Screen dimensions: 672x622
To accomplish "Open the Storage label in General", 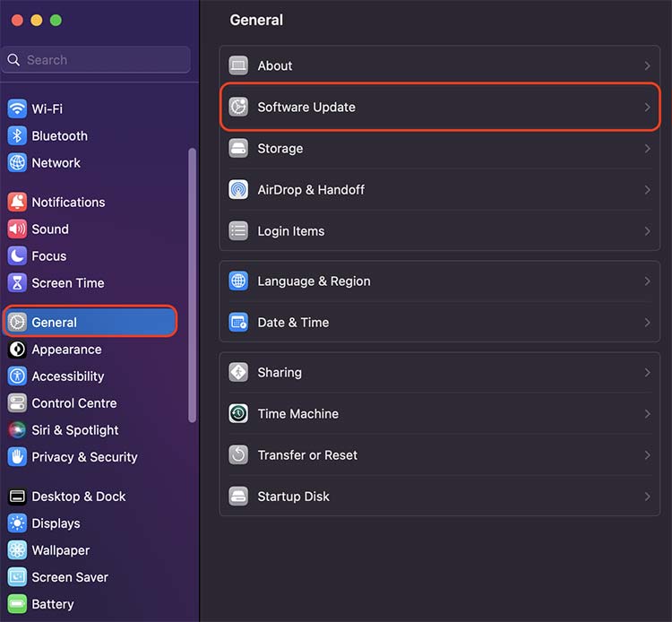I will [x=280, y=148].
